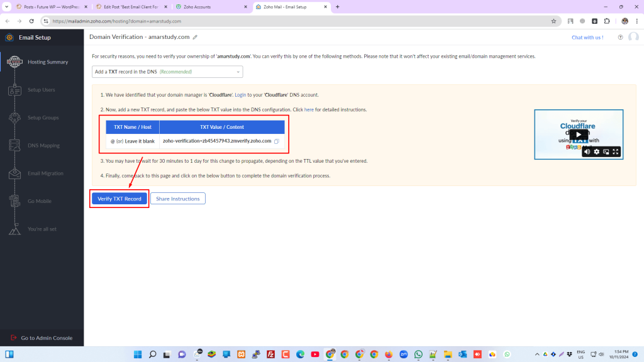Open the Chat with us link
The width and height of the screenshot is (644, 362).
(587, 37)
